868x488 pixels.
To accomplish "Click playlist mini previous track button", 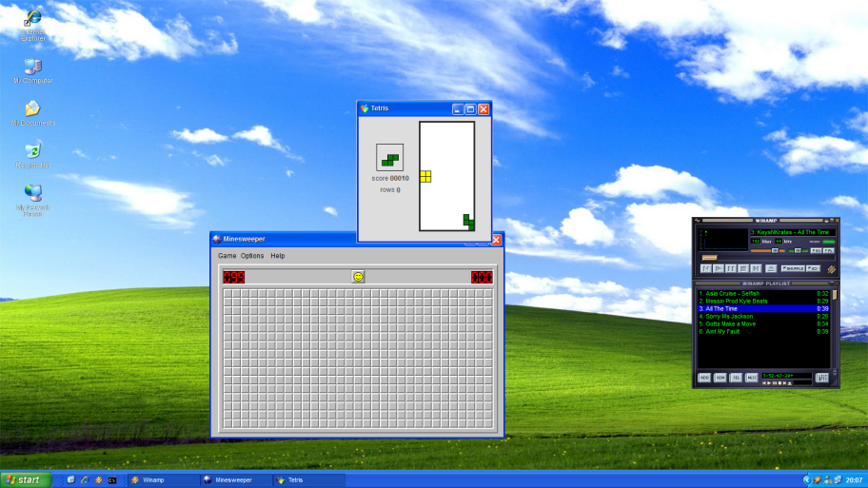I will [x=764, y=382].
